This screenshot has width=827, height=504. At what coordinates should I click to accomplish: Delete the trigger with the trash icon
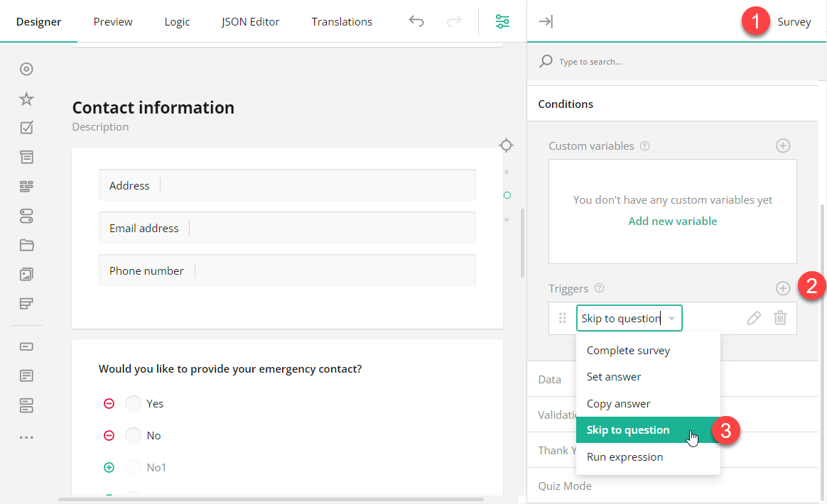click(x=780, y=317)
